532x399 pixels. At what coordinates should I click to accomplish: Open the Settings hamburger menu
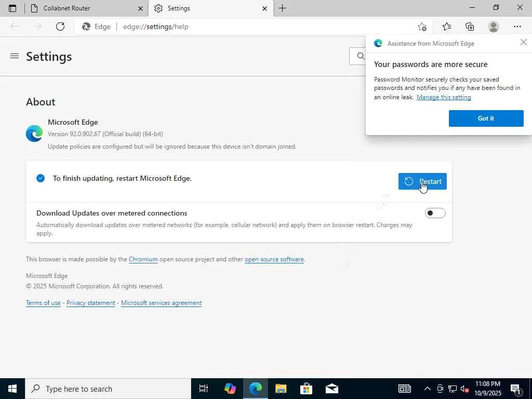(14, 56)
